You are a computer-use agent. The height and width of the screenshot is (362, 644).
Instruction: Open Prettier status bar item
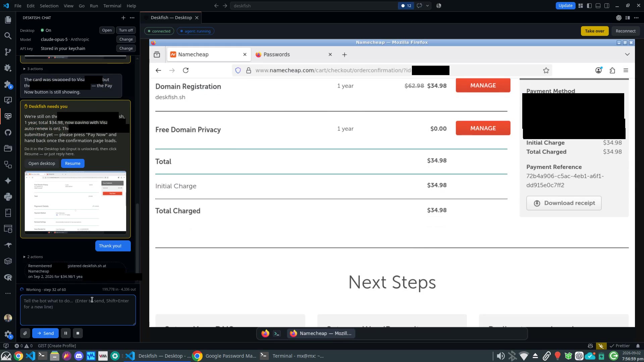pyautogui.click(x=620, y=346)
